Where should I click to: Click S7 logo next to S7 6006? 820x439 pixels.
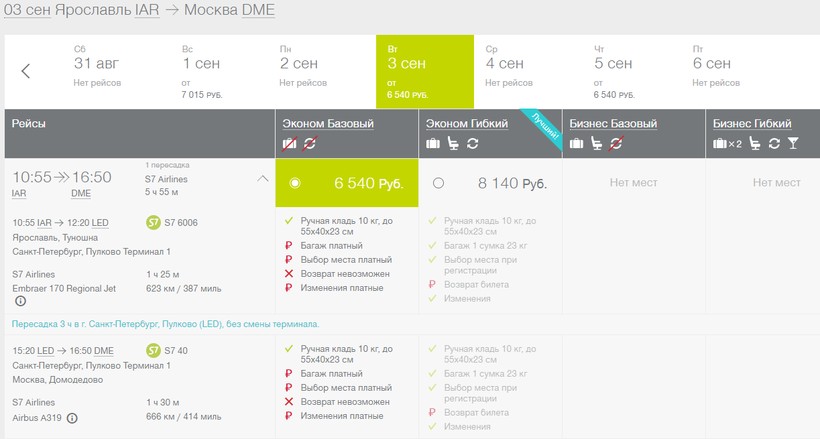[153, 223]
